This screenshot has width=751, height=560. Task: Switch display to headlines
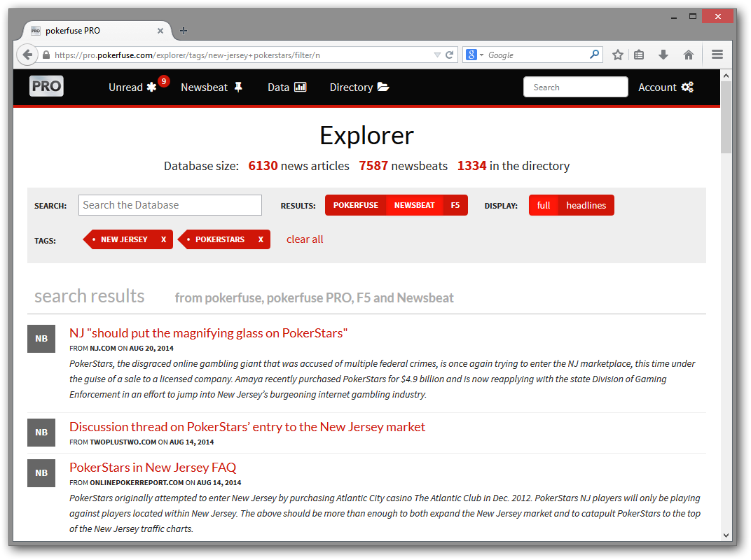[586, 205]
